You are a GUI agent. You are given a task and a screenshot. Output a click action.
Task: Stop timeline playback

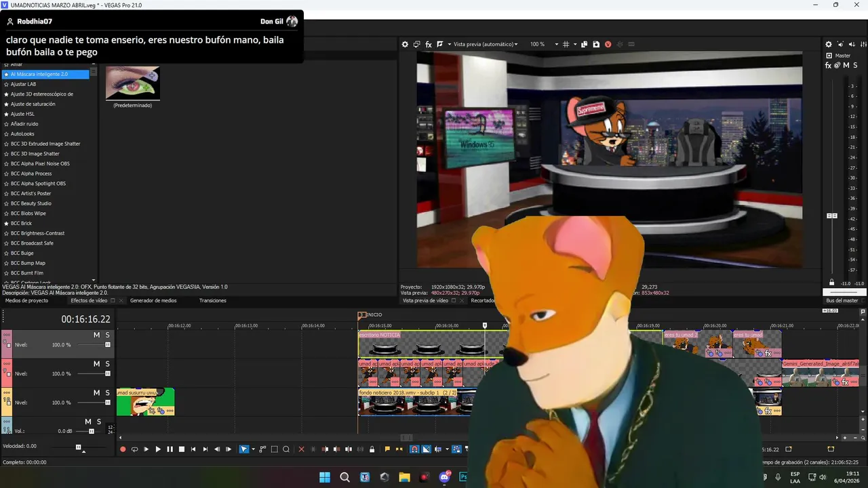[x=181, y=449]
